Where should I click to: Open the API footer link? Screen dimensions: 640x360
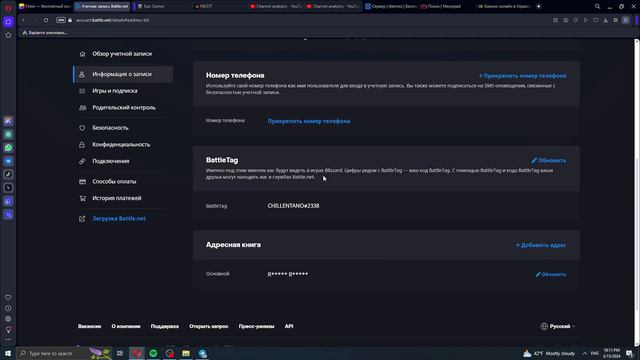tap(289, 327)
